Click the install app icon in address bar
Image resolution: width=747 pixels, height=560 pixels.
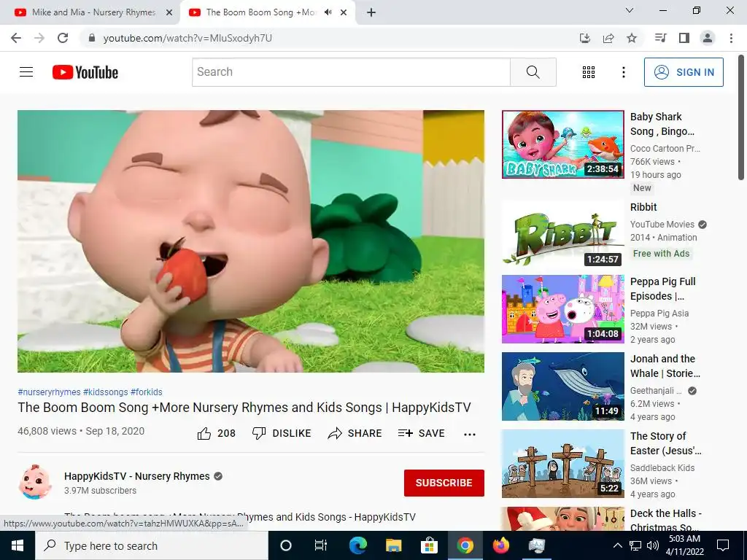585,38
